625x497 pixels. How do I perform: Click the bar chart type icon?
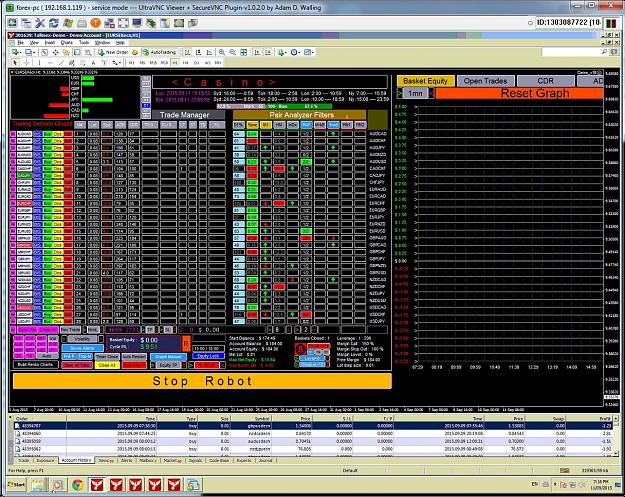pyautogui.click(x=187, y=52)
